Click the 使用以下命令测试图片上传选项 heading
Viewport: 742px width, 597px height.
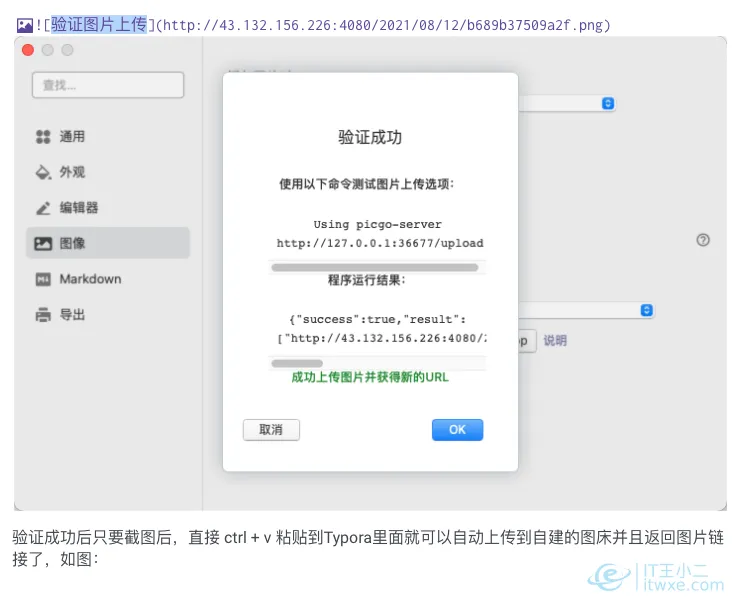(367, 184)
